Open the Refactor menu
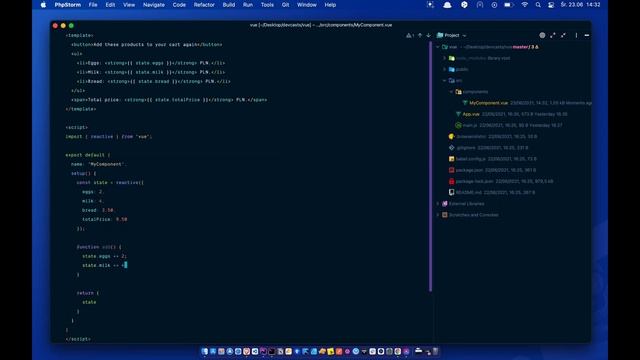This screenshot has width=640, height=360. (x=204, y=5)
